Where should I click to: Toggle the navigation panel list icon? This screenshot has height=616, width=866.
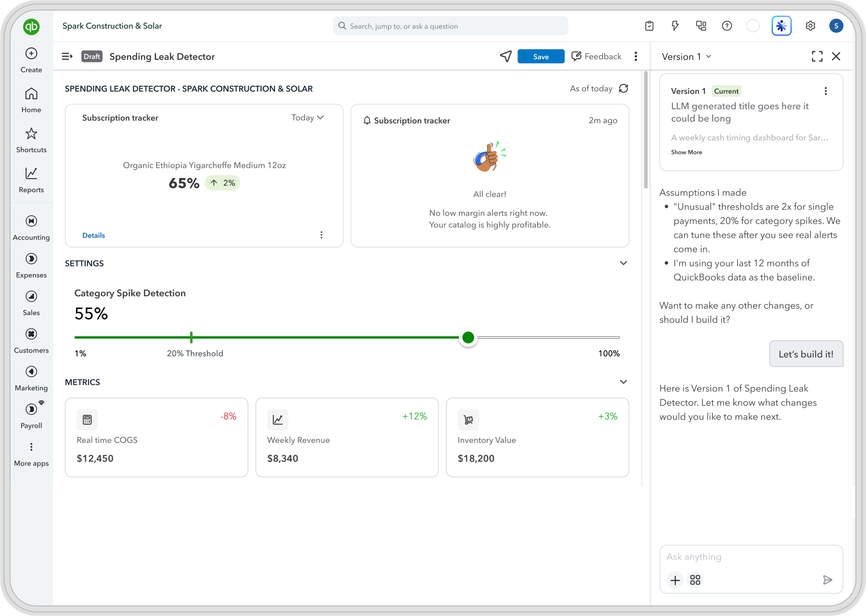click(67, 57)
